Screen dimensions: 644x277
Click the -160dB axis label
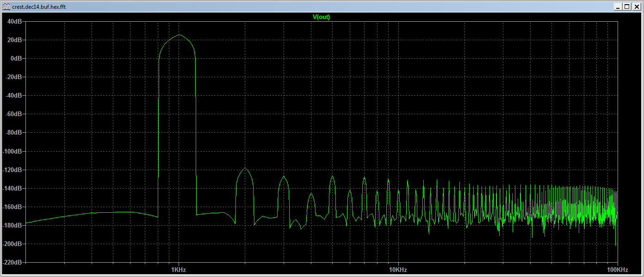pyautogui.click(x=12, y=207)
